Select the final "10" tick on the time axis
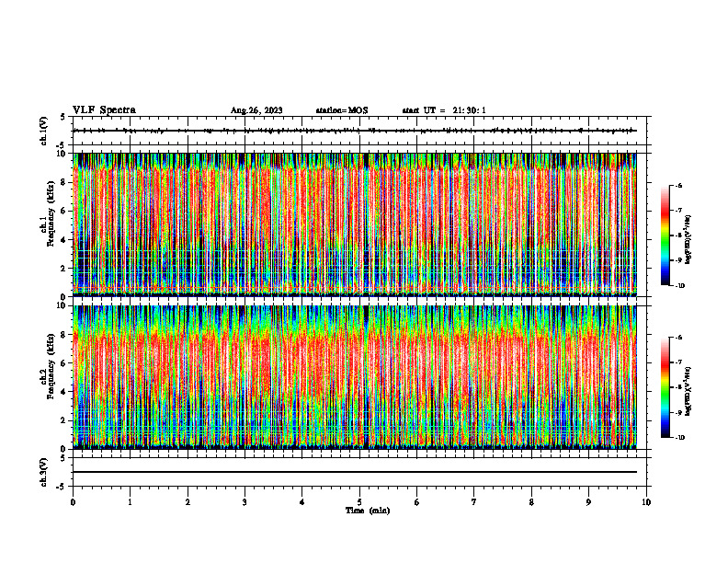Screen dimensions: 728x563 (646, 502)
